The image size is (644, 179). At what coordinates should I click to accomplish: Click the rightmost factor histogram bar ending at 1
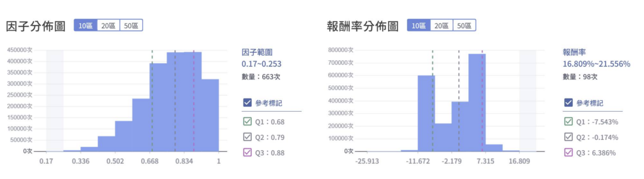(x=210, y=116)
